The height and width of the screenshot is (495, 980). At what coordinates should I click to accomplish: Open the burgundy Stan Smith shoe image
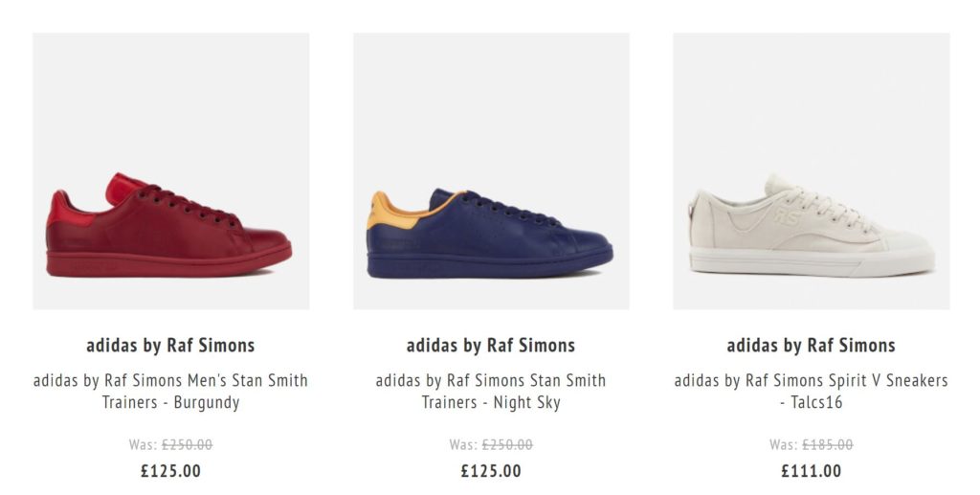coord(170,172)
